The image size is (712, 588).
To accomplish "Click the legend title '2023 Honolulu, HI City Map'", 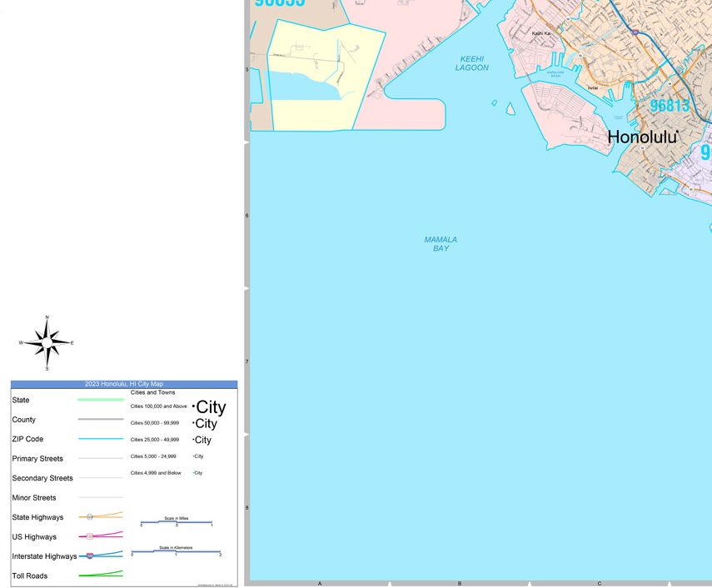I will pos(124,384).
